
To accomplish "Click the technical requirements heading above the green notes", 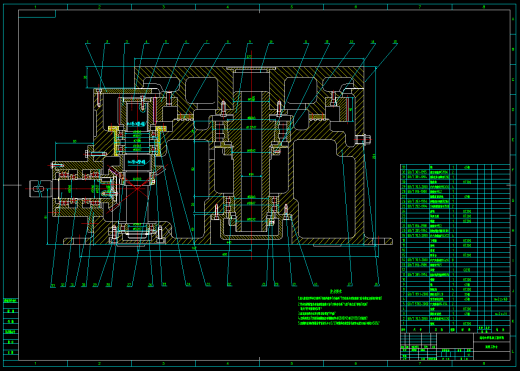I will [x=337, y=291].
